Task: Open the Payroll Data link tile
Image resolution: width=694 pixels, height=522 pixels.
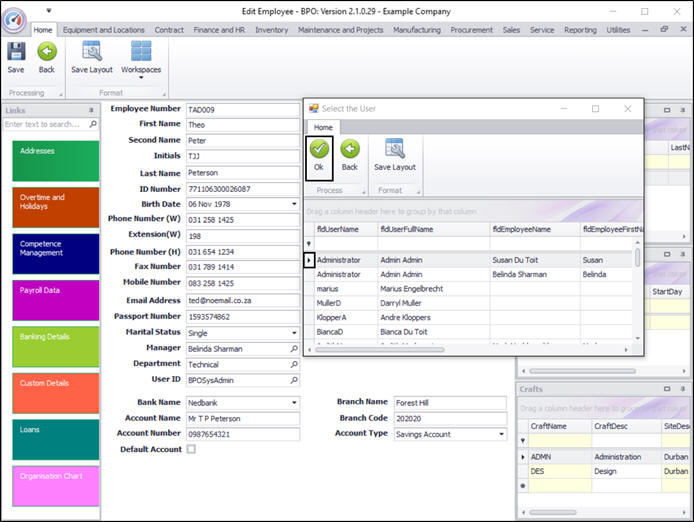Action: tap(56, 301)
